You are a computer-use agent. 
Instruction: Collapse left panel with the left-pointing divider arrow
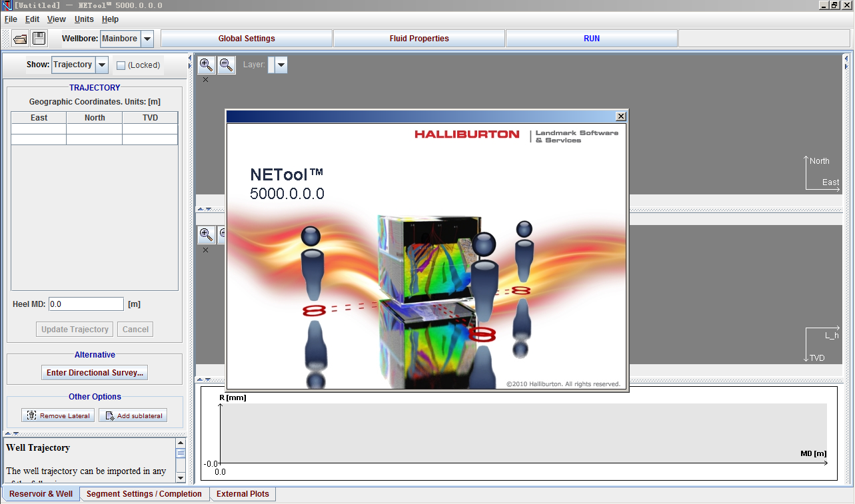click(189, 58)
